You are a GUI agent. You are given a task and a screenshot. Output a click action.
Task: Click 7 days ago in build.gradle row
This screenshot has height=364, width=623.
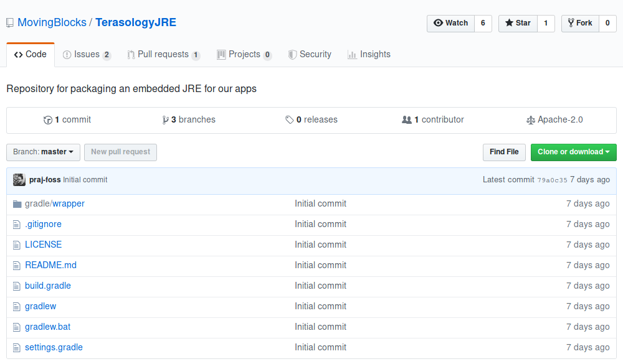pos(588,286)
